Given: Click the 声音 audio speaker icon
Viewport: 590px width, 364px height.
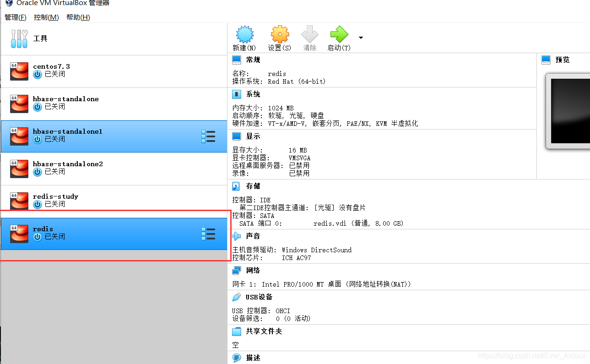Looking at the screenshot, I should (237, 236).
